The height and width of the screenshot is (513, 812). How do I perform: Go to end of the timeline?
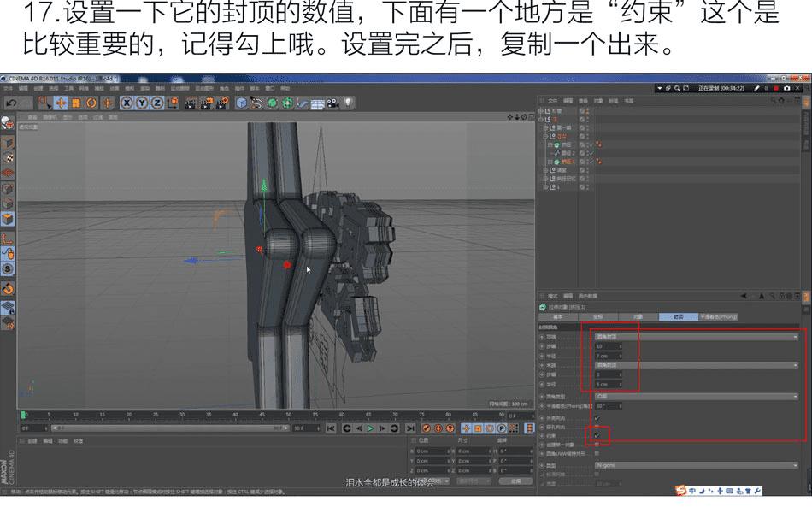tap(410, 428)
